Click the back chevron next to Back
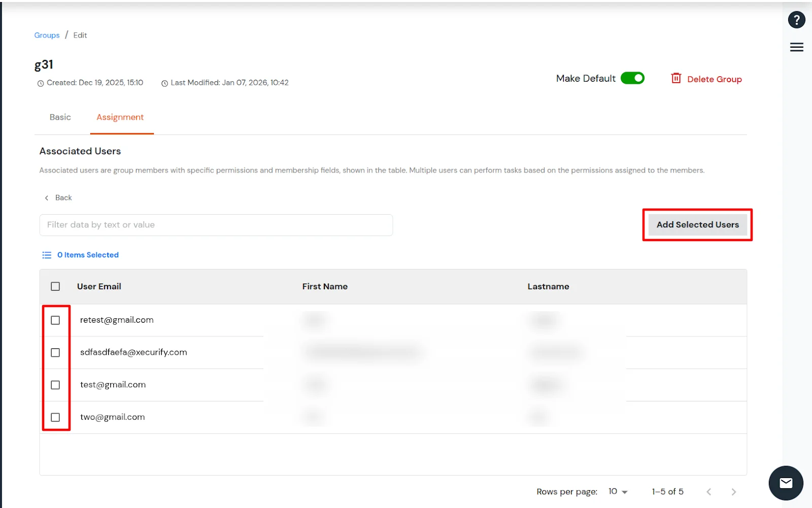 click(x=46, y=197)
